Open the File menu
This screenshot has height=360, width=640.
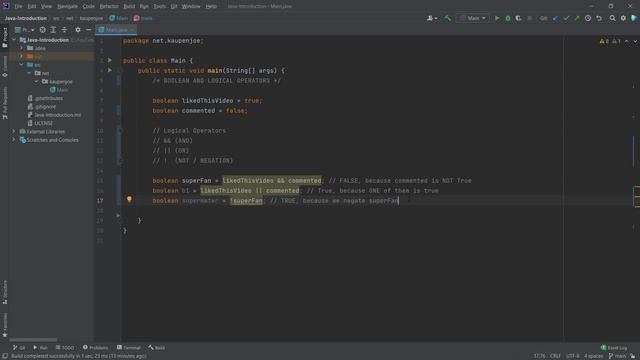pyautogui.click(x=18, y=7)
